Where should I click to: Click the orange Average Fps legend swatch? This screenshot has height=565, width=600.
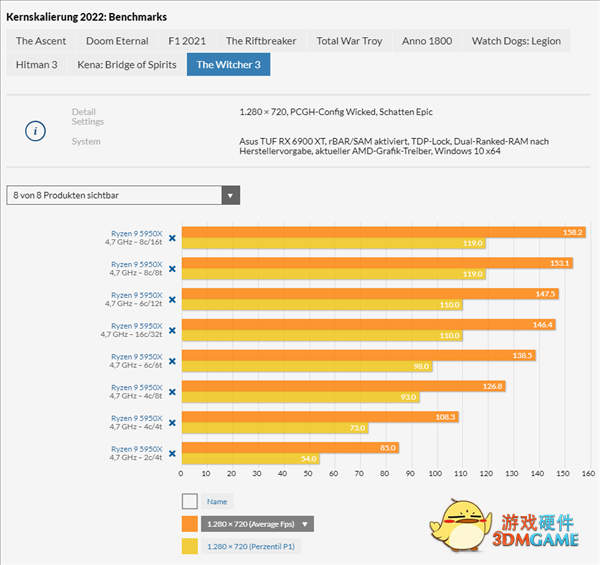pos(190,524)
